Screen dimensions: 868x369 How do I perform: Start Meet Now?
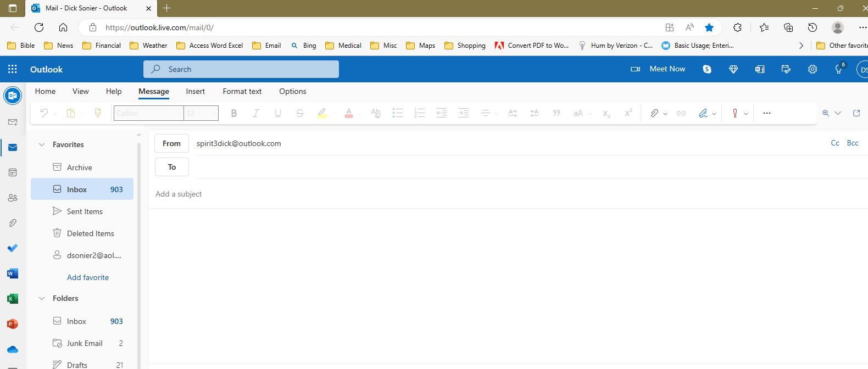658,69
